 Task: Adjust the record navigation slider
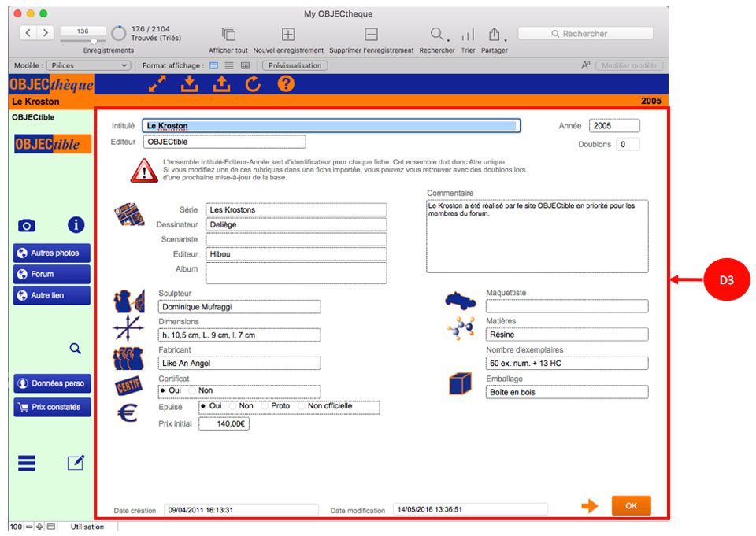[x=94, y=42]
